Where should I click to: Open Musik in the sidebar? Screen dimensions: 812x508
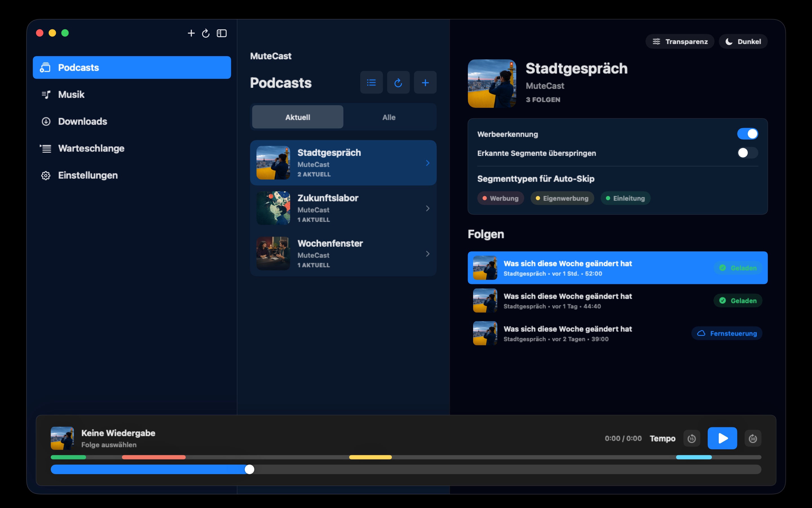coord(132,95)
